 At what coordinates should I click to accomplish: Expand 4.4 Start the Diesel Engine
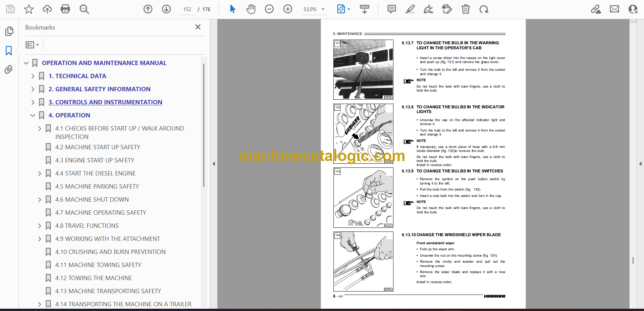pos(40,173)
